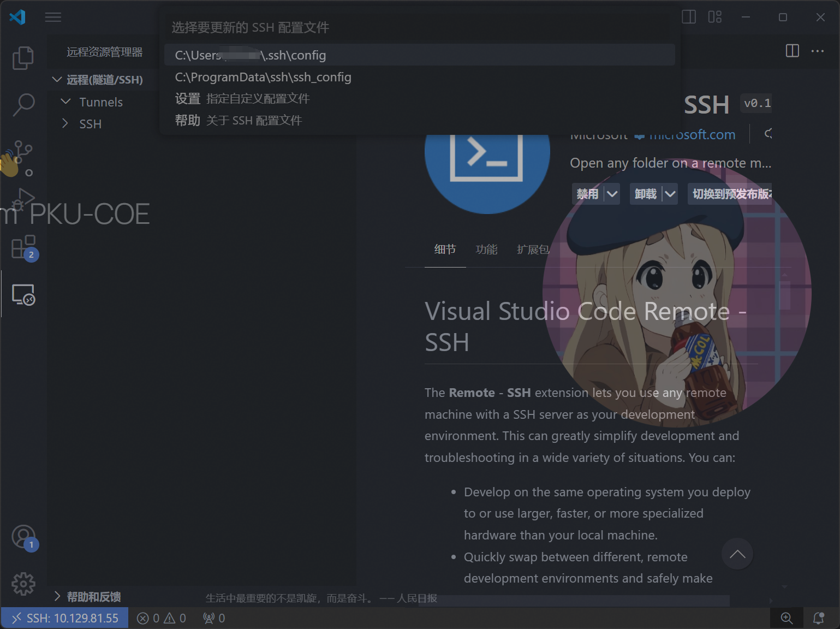Screen dimensions: 840x629
Task: Click the v0.1 version badge
Action: pyautogui.click(x=756, y=103)
